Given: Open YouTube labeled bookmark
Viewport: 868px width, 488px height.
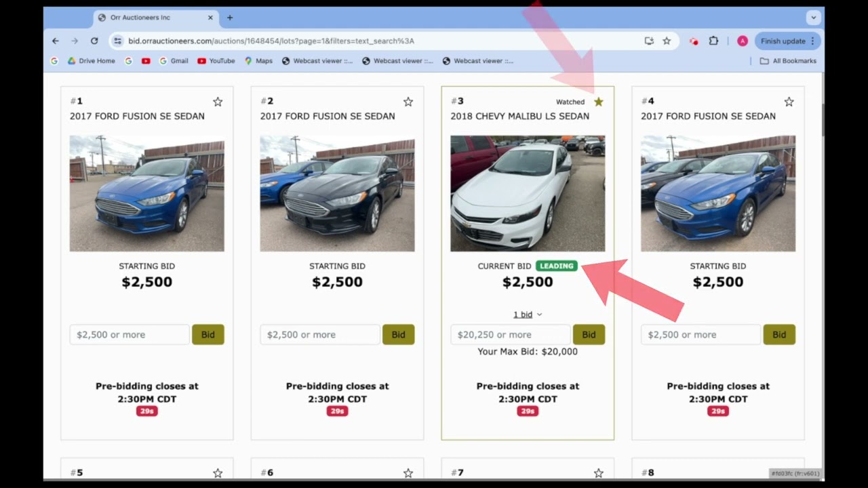Looking at the screenshot, I should pos(216,61).
